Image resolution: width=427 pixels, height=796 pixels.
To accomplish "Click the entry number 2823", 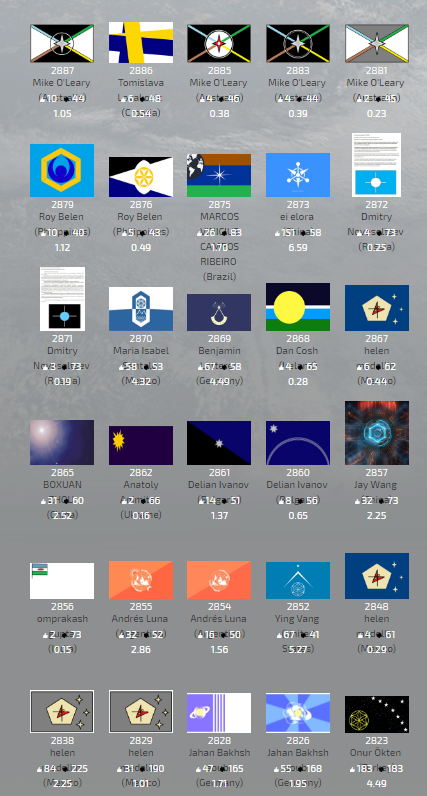I will point(377,741).
